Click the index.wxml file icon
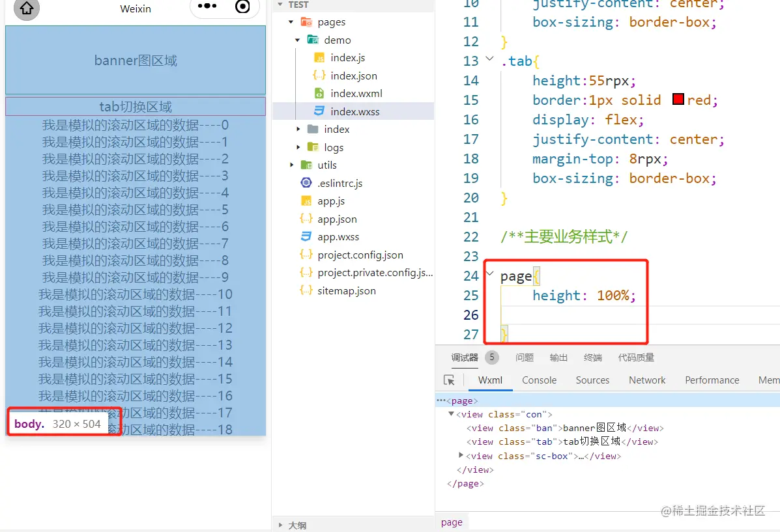Screen dimensions: 780x532 [x=319, y=94]
